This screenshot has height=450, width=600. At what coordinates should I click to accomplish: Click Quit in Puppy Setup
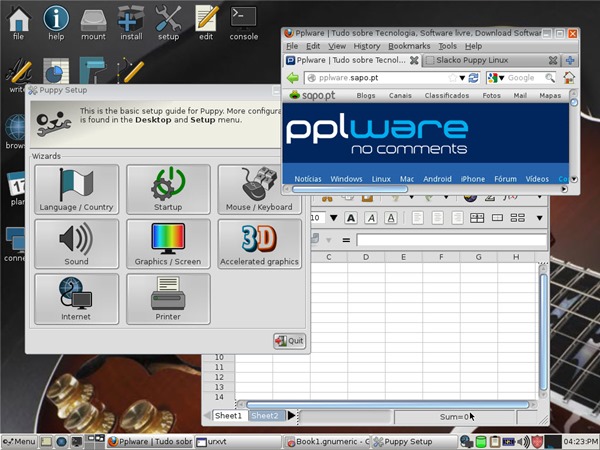click(x=289, y=341)
